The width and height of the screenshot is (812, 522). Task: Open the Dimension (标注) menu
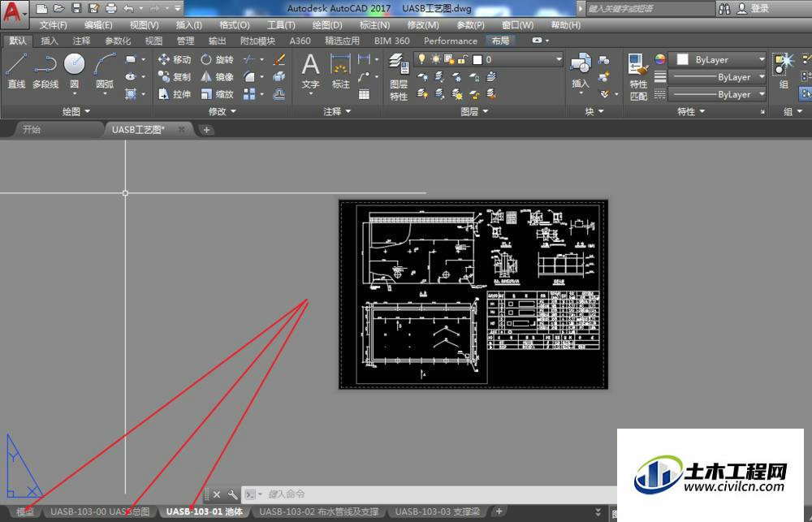tap(374, 25)
